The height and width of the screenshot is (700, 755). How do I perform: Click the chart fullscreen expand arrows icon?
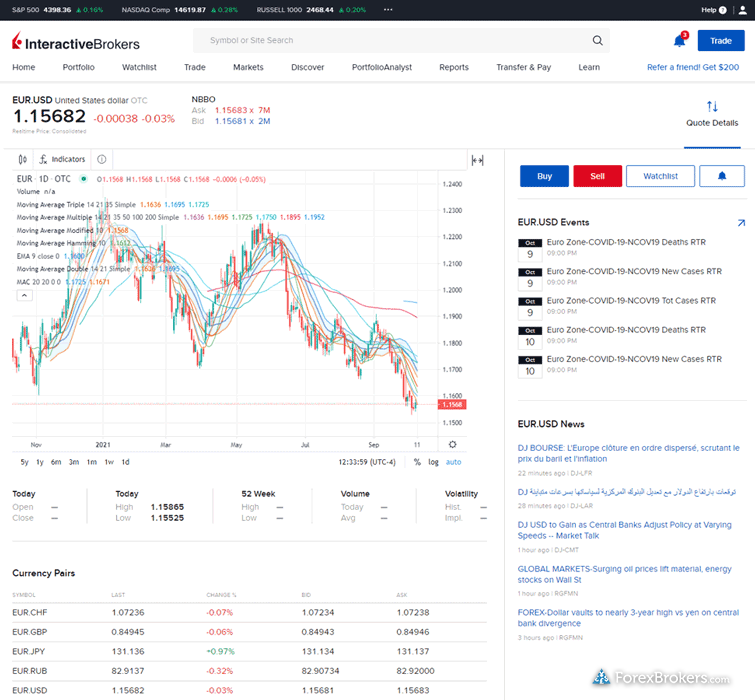(x=477, y=160)
